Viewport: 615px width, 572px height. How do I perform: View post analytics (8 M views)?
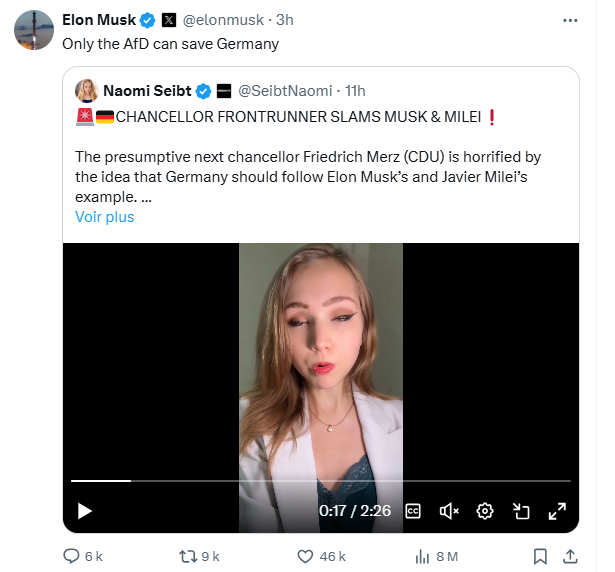pos(423,556)
